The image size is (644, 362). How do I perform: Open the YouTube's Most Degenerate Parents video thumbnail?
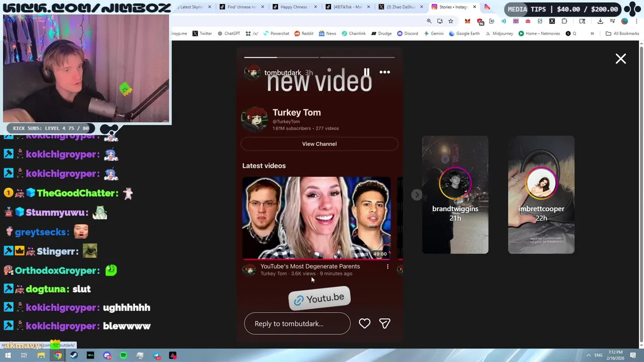[x=316, y=218]
